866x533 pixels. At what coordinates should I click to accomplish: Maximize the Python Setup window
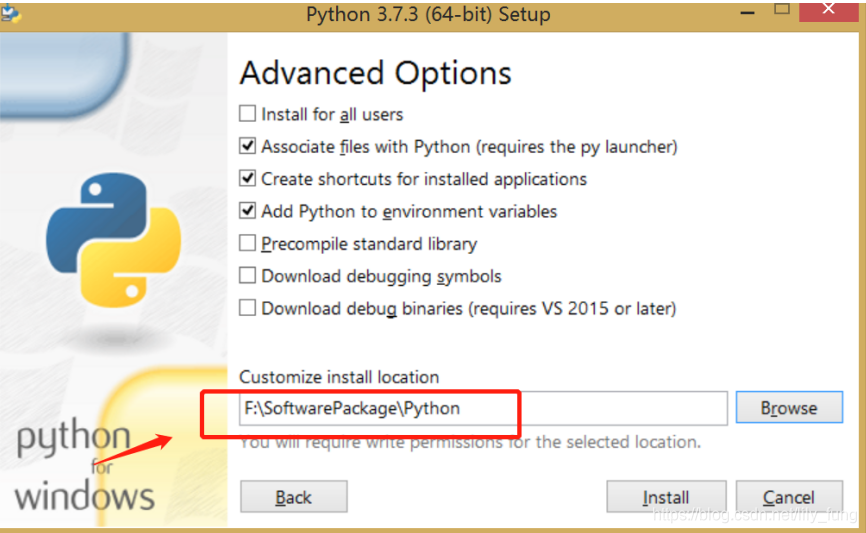pos(781,9)
